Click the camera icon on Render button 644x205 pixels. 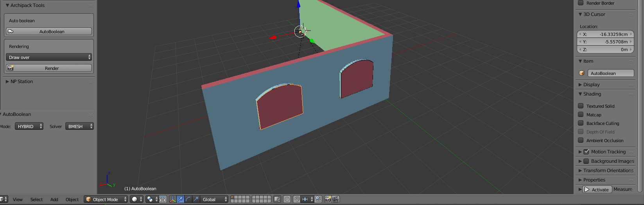tap(11, 68)
